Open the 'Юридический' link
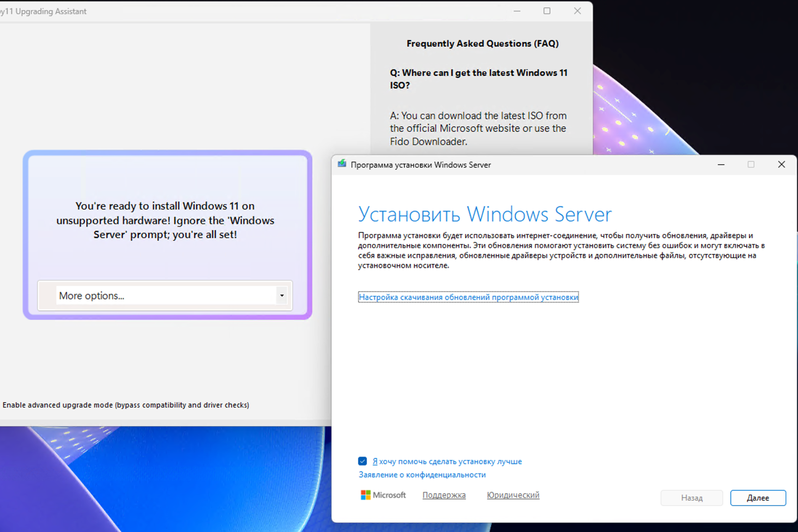798x532 pixels. (513, 495)
